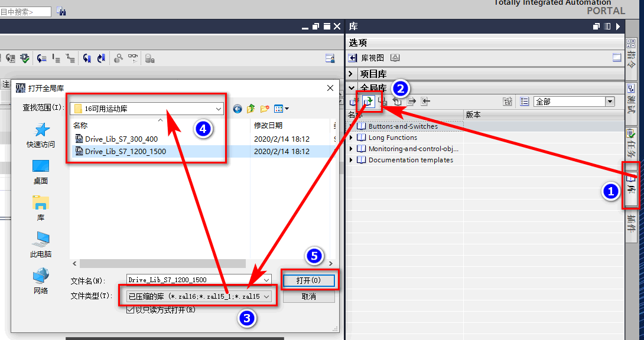Click the go-to-previous-bookmark icon in editor toolbar

(x=87, y=58)
